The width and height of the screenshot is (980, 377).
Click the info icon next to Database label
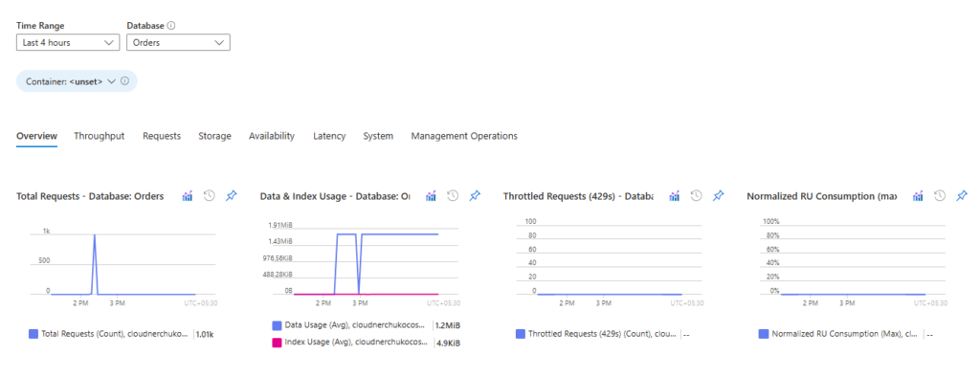[x=171, y=26]
